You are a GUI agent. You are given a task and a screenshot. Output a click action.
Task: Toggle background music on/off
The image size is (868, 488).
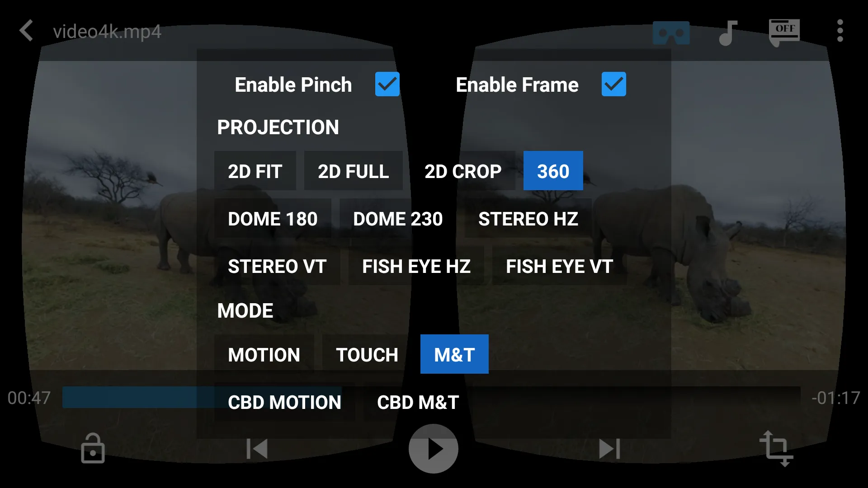[x=728, y=31]
